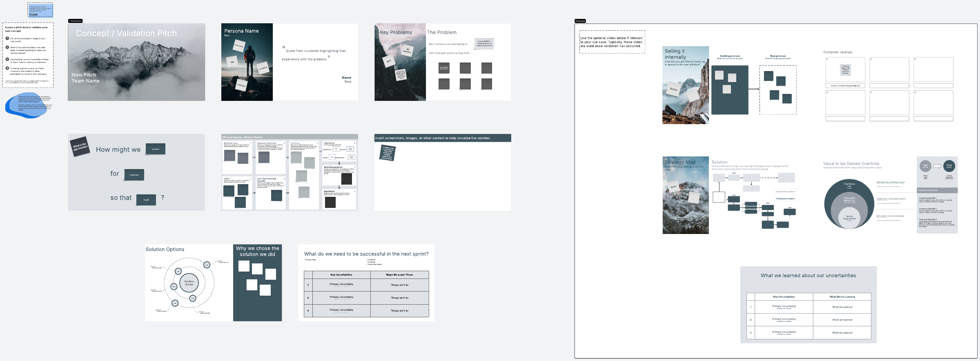
Task: Select the Introduction frame label tag
Action: coord(76,21)
